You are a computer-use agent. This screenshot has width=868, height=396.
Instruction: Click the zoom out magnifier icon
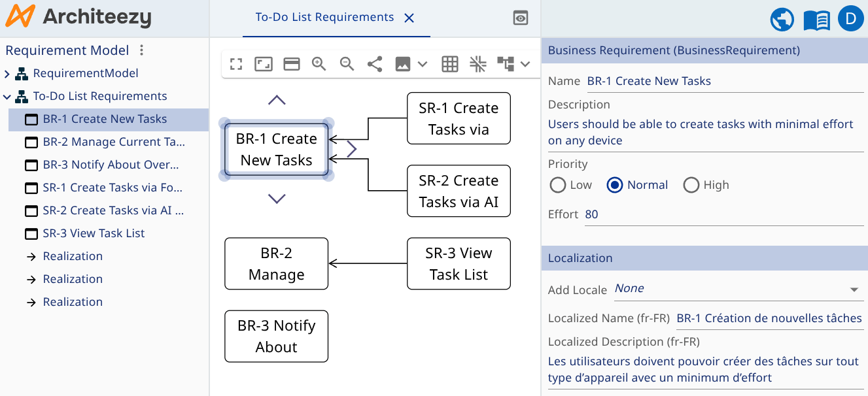347,64
